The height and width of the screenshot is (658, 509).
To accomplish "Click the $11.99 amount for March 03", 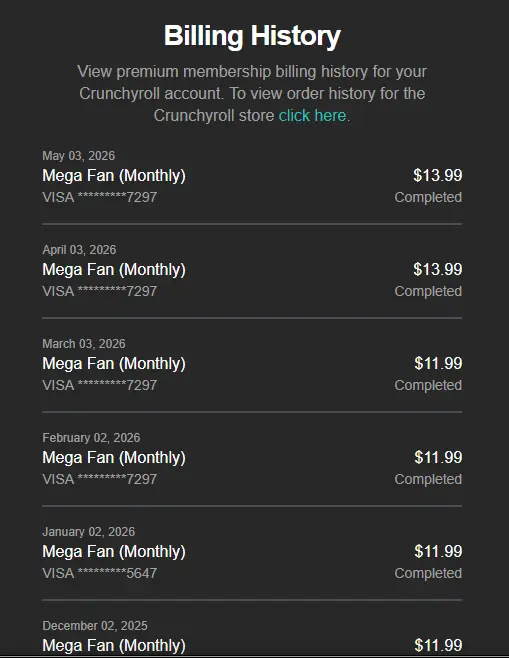I will pyautogui.click(x=438, y=363).
